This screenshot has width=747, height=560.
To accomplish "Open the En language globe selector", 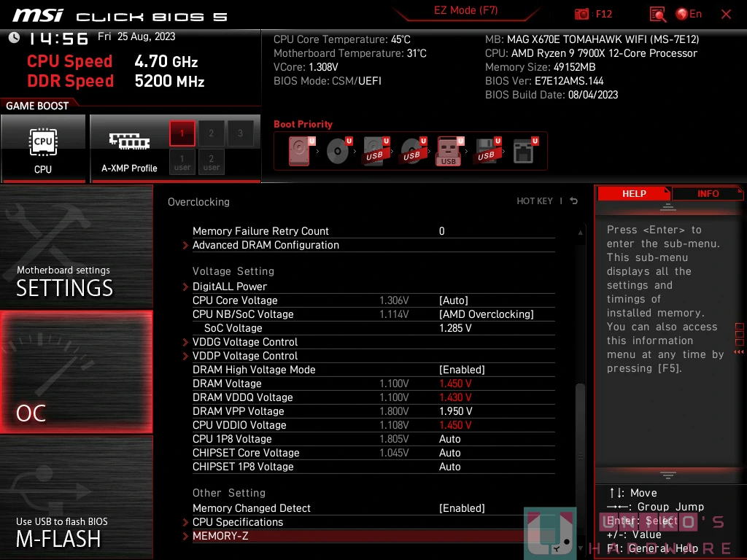I will pyautogui.click(x=689, y=15).
